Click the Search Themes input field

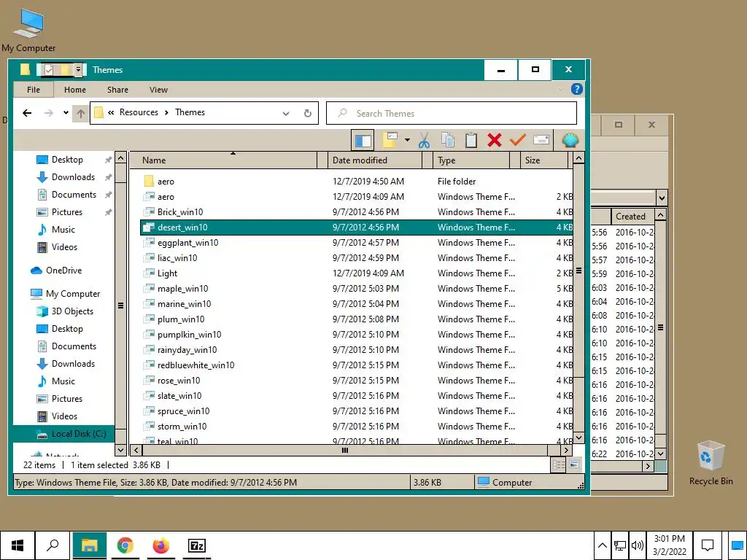tap(451, 113)
